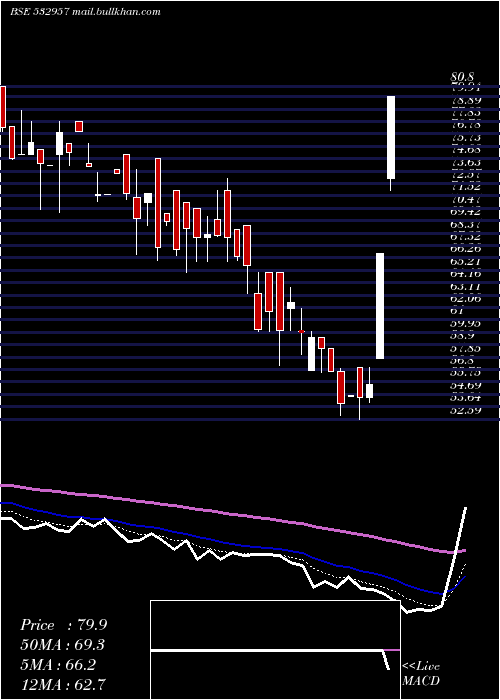Click the 64.16 price axis label

[x=466, y=273]
